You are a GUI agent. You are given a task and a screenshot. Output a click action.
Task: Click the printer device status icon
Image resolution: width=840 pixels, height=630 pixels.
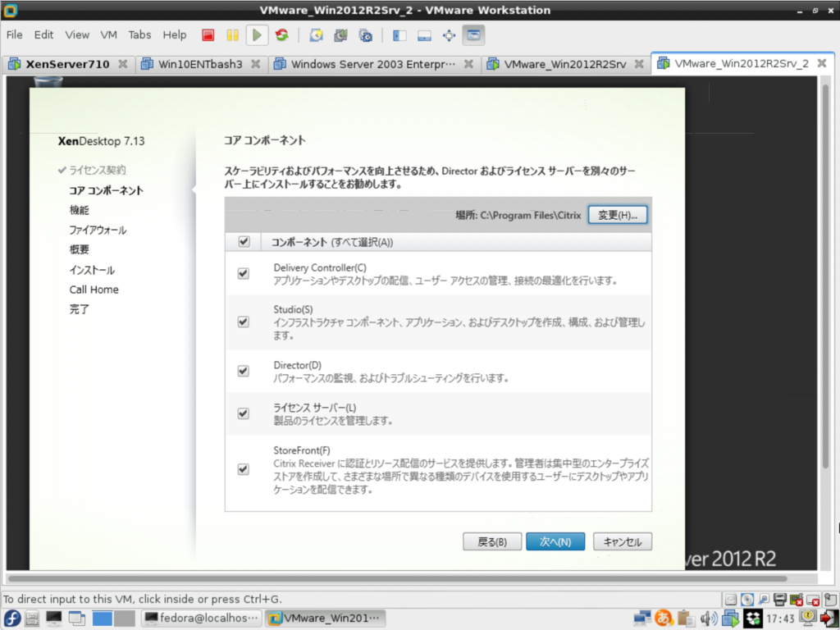(780, 600)
